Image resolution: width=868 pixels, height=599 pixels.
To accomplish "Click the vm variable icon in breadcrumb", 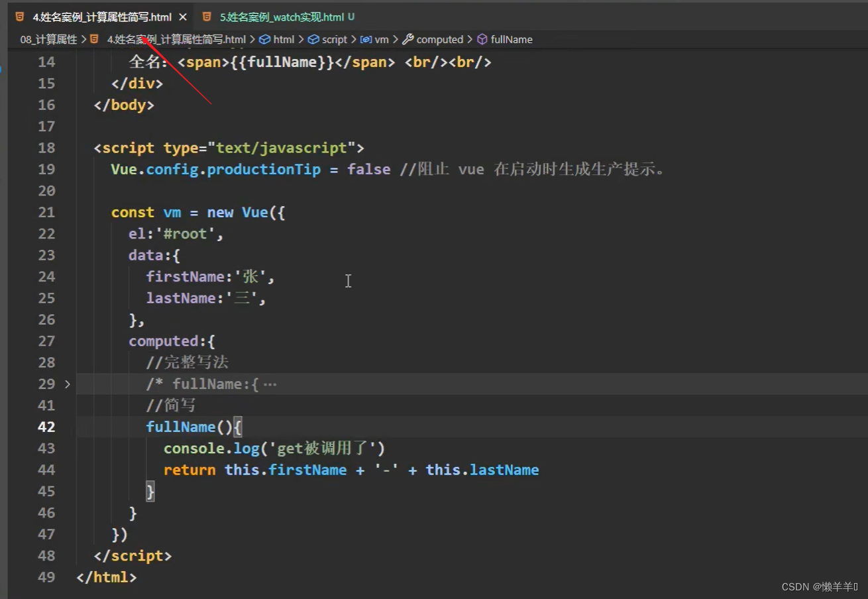I will pyautogui.click(x=366, y=40).
